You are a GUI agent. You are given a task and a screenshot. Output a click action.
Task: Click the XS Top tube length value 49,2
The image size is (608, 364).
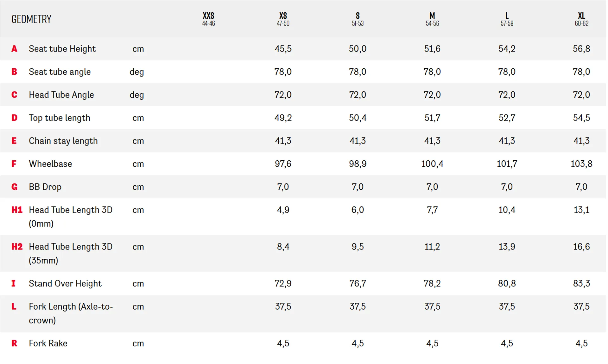(283, 118)
